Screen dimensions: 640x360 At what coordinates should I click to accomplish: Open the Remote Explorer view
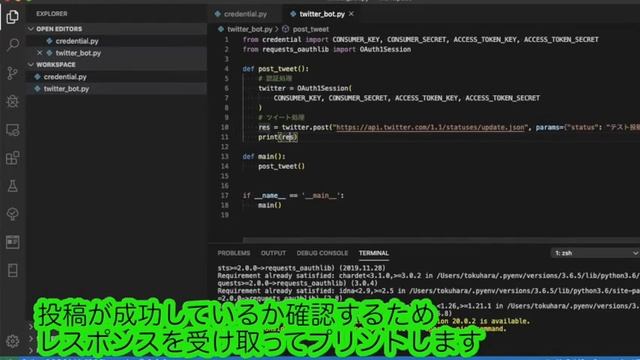click(13, 130)
